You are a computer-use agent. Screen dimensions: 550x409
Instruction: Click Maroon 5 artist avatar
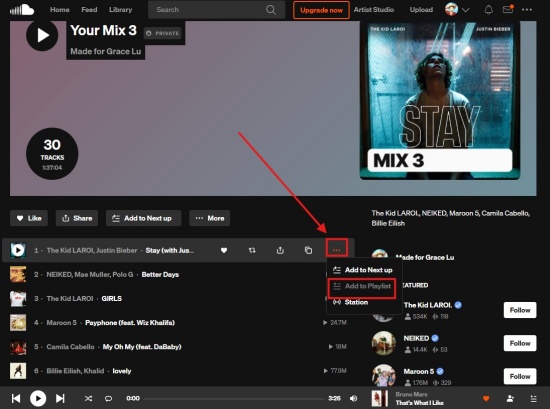coord(384,375)
